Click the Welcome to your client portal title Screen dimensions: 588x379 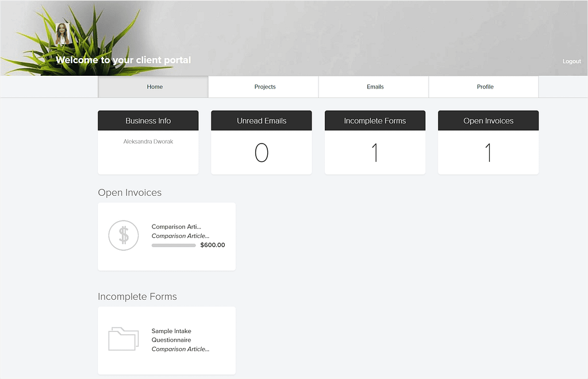point(124,60)
